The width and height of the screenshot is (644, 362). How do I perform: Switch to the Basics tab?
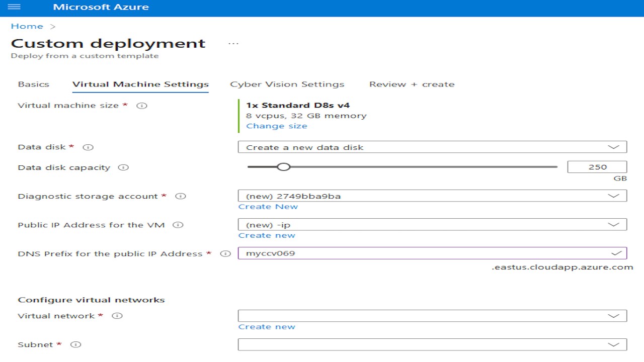click(x=34, y=84)
